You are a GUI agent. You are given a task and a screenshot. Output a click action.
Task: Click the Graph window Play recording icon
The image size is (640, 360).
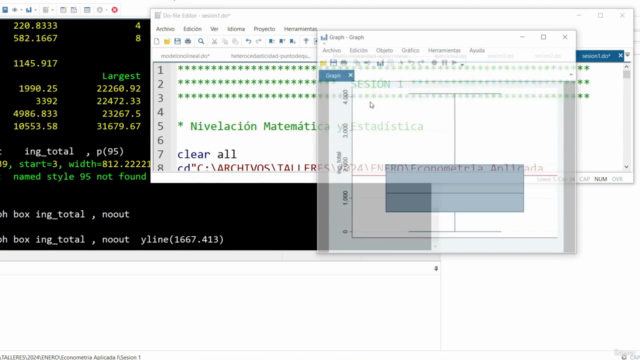click(x=454, y=63)
